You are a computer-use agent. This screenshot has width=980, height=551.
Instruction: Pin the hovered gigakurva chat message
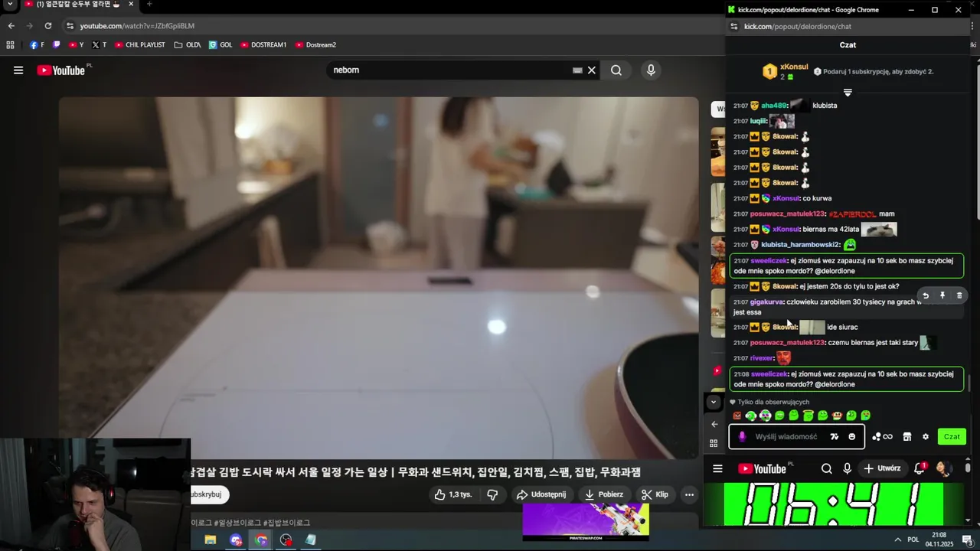(x=942, y=295)
